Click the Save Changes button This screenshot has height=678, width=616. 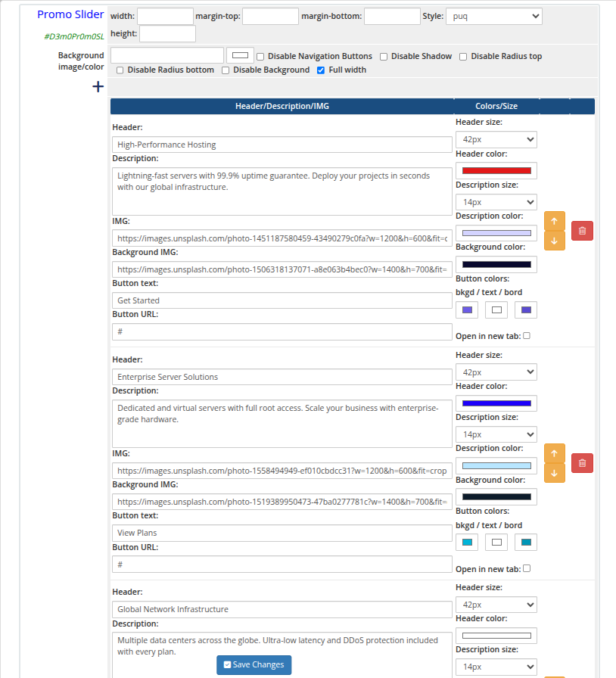pyautogui.click(x=254, y=664)
